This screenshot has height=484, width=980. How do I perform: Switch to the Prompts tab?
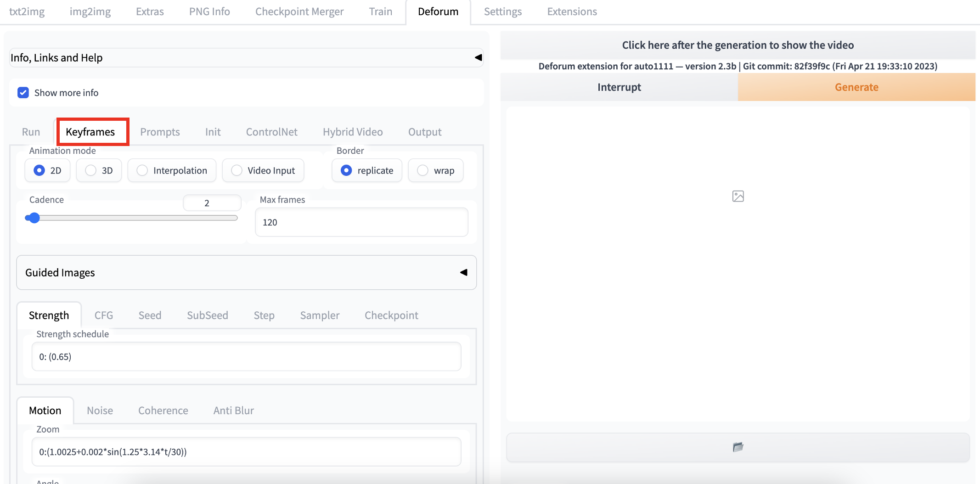(x=160, y=132)
